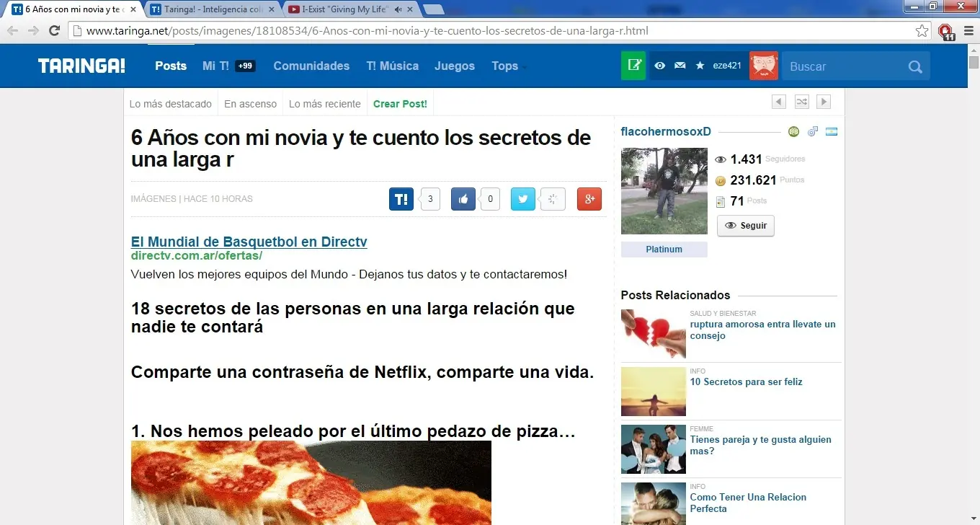Open the red bearded user avatar

tap(764, 66)
